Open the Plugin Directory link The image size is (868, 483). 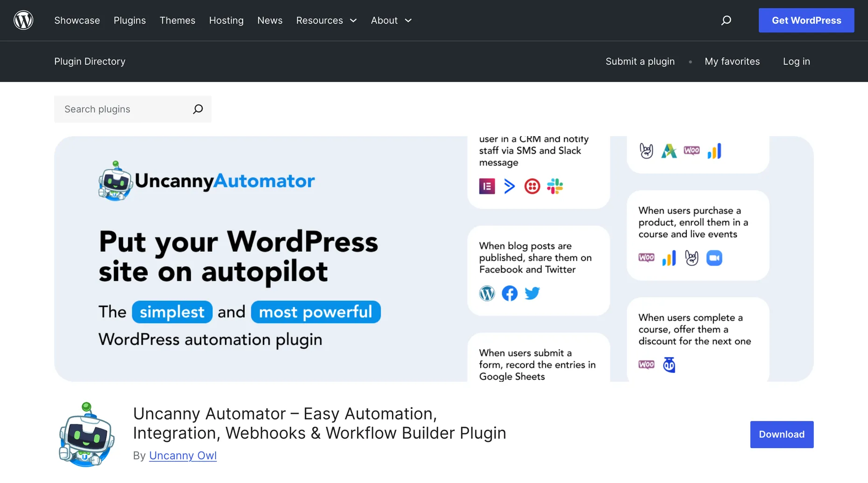(x=90, y=62)
